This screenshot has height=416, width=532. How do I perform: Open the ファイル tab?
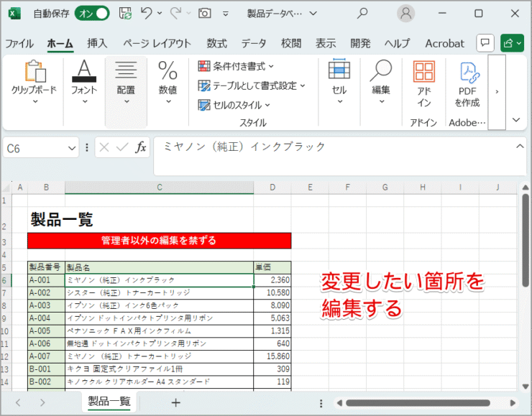pos(19,43)
